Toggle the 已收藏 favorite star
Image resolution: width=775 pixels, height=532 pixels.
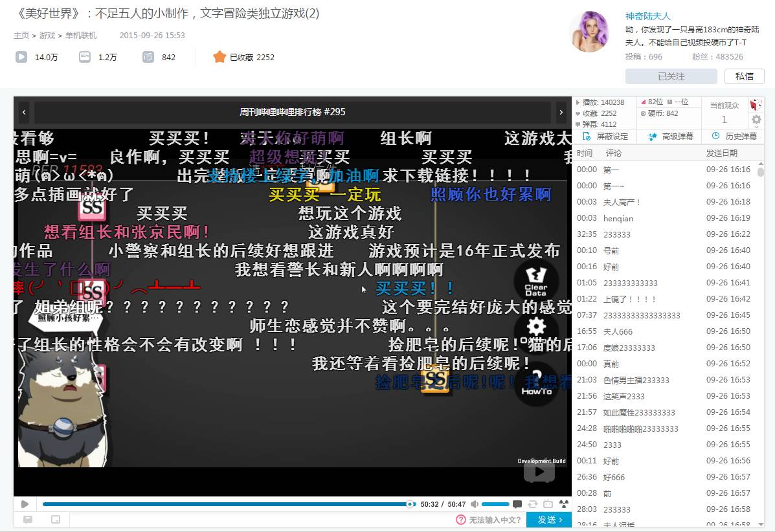point(221,57)
